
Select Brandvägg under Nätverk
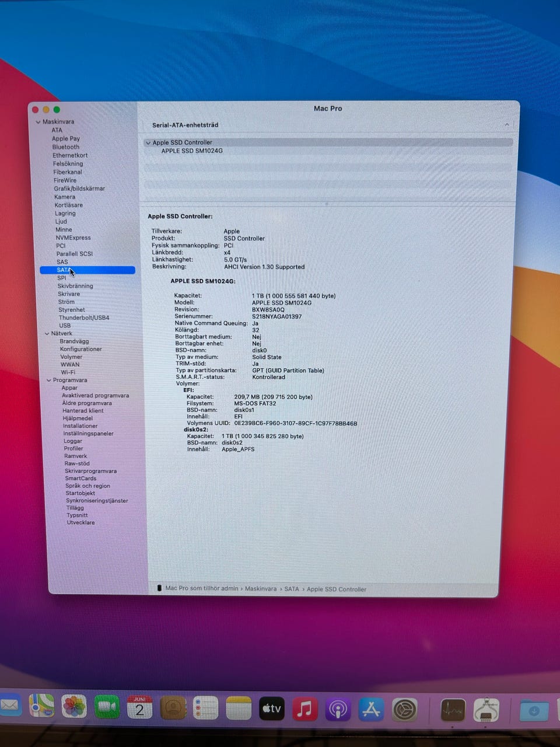pyautogui.click(x=74, y=341)
